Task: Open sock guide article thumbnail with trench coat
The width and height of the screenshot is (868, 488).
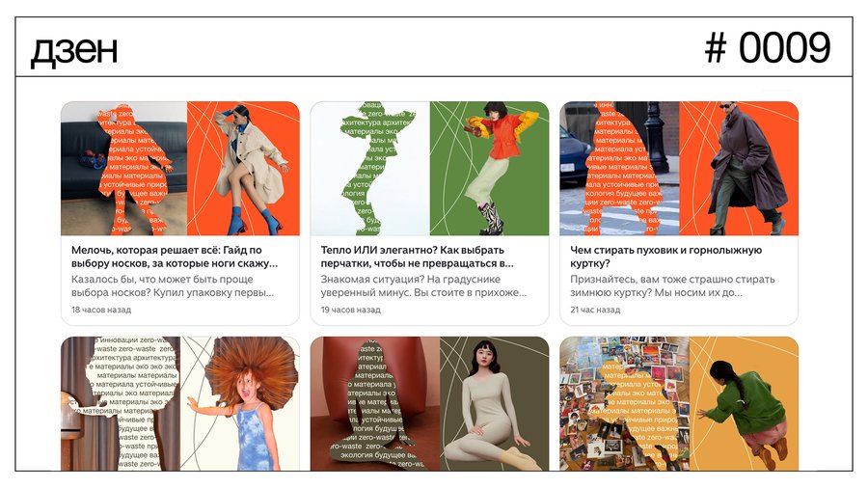Action: 180,168
